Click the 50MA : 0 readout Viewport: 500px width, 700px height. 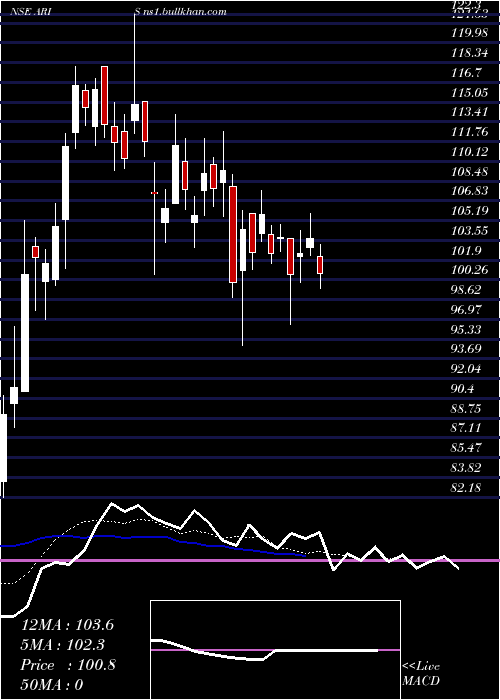tap(52, 684)
